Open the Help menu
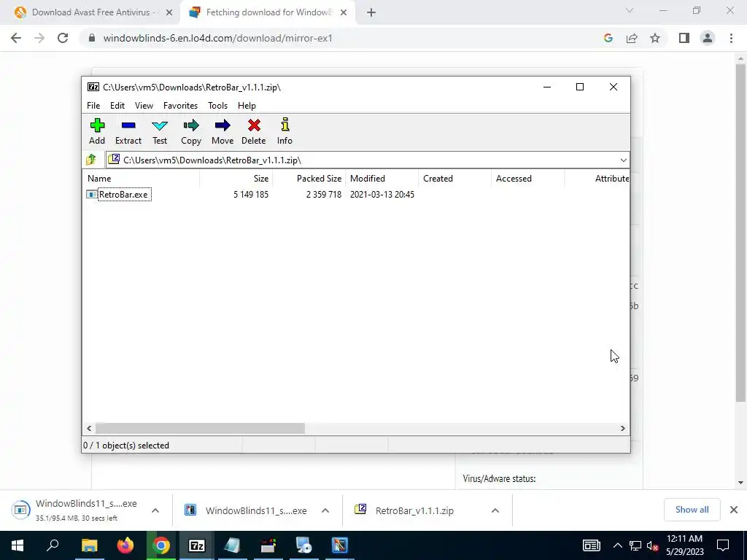The height and width of the screenshot is (560, 747). click(247, 106)
